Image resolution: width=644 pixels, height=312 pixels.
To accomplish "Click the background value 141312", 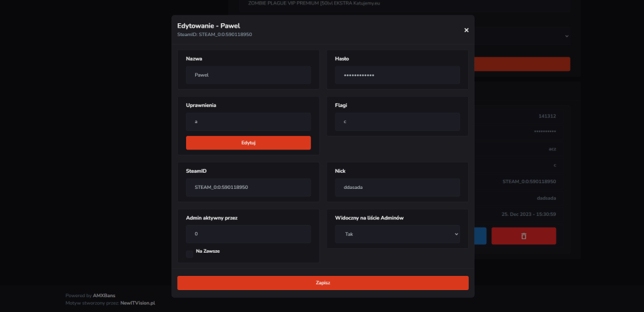I will tap(547, 116).
